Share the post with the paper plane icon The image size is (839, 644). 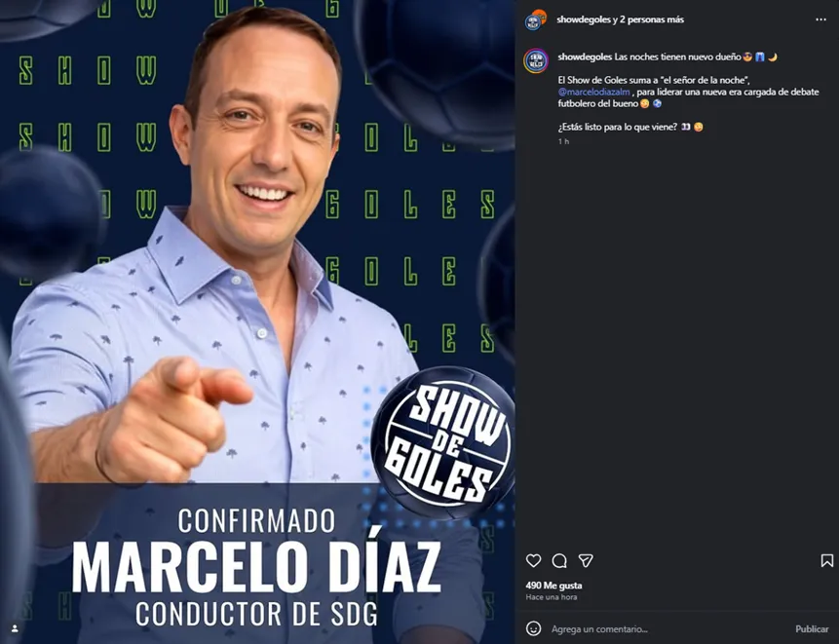pos(586,560)
